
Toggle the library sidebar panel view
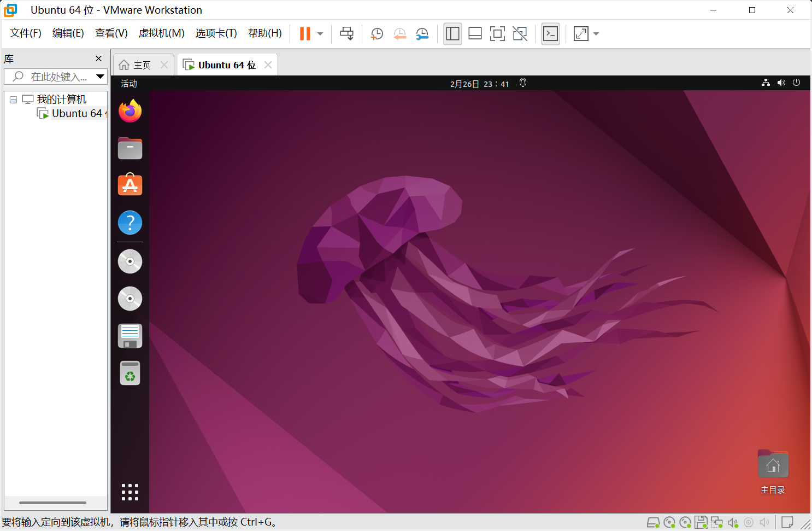[x=452, y=34]
